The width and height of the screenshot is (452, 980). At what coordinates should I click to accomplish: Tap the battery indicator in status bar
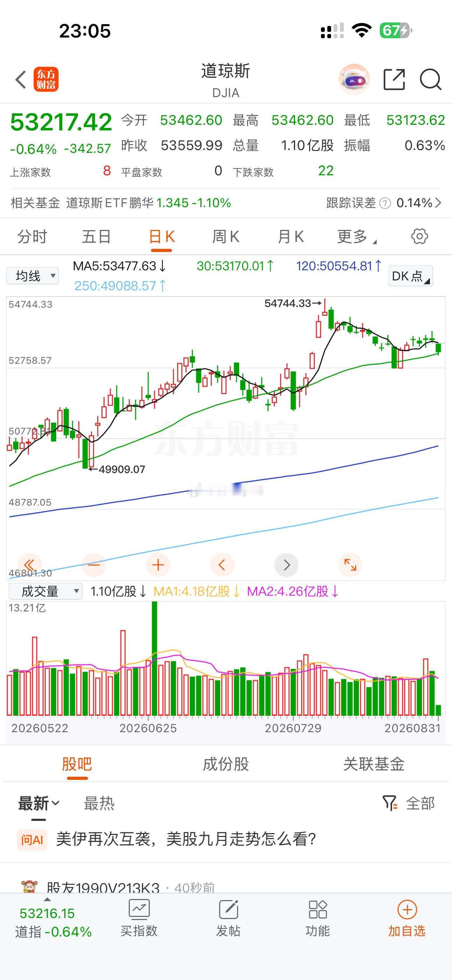(x=396, y=30)
